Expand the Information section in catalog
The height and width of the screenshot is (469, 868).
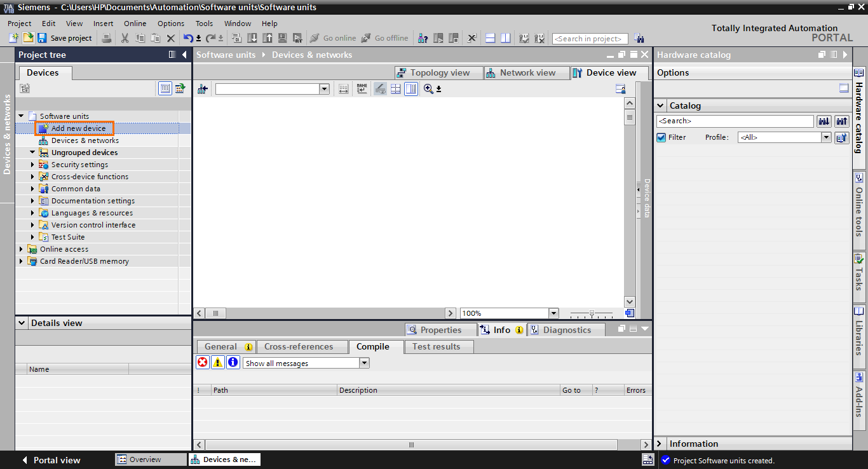tap(659, 444)
